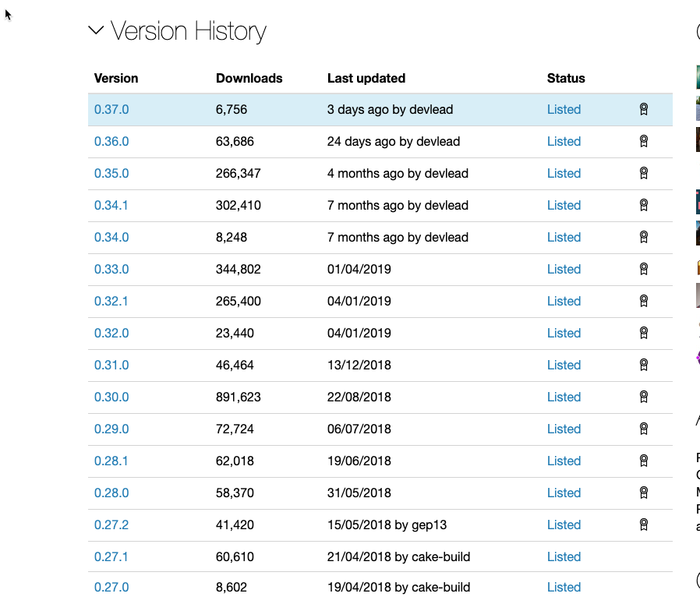Click the Version column header
This screenshot has height=597, width=700.
[116, 78]
